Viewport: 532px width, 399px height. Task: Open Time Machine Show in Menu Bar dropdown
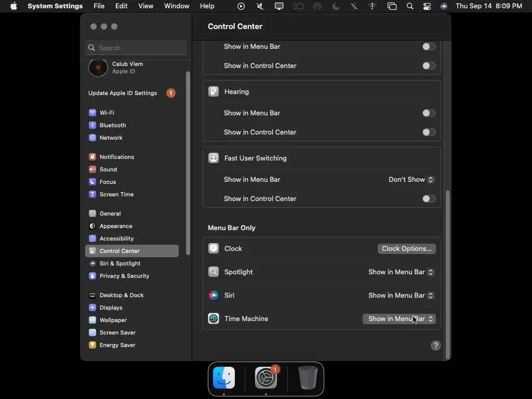click(x=399, y=319)
